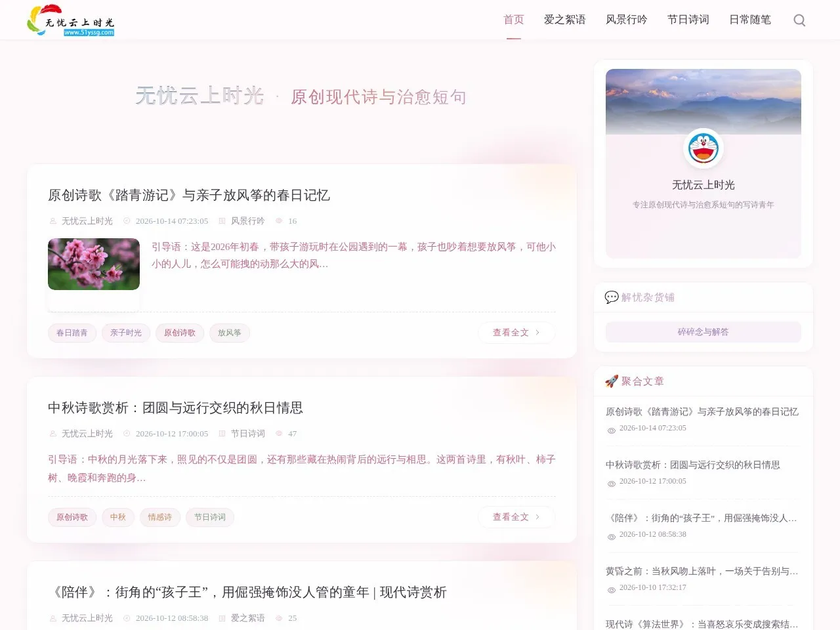Click date 2026-10-12 17:00:05 in 中秋 post meta
This screenshot has width=840, height=630.
click(172, 434)
